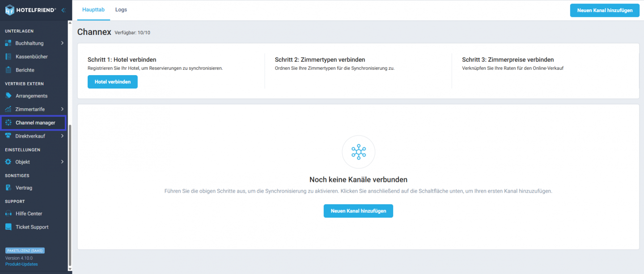Click the Buchhaltung label text
This screenshot has height=274, width=644.
(30, 43)
